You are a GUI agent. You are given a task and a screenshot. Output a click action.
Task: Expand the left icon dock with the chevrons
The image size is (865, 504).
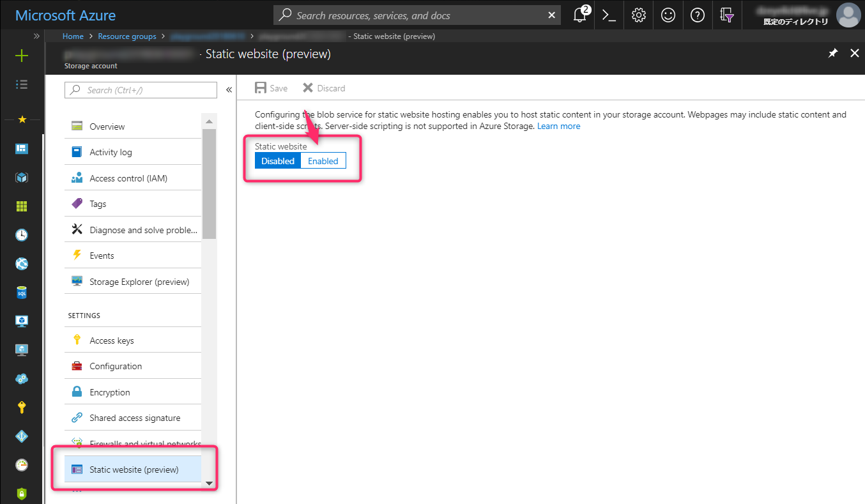36,36
